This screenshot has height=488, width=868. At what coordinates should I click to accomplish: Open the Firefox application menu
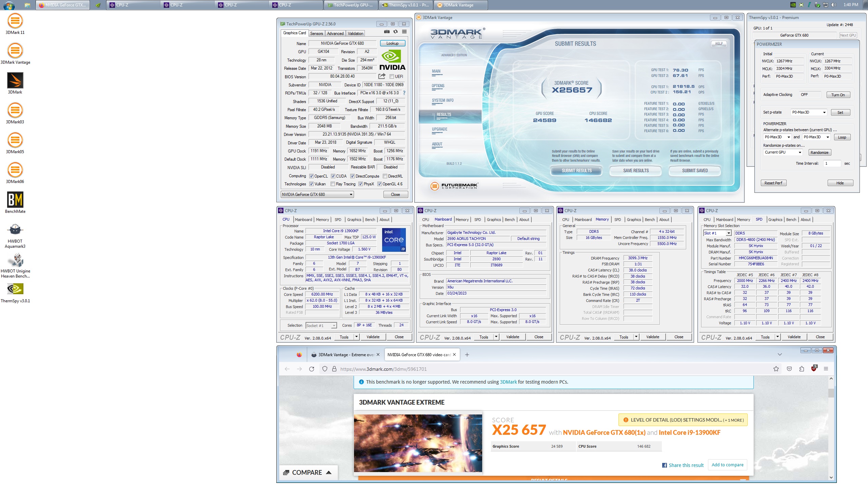coord(826,369)
